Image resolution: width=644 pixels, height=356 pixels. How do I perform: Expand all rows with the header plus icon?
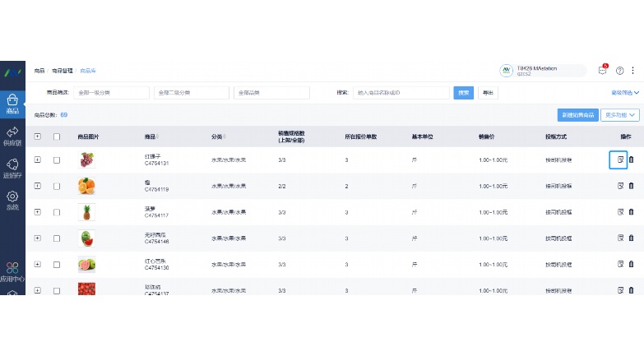coord(37,136)
